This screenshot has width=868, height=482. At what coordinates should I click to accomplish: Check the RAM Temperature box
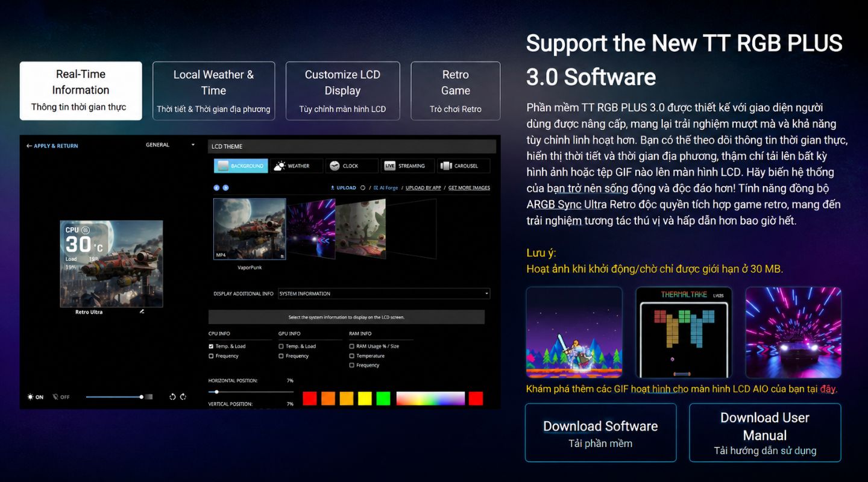point(351,356)
